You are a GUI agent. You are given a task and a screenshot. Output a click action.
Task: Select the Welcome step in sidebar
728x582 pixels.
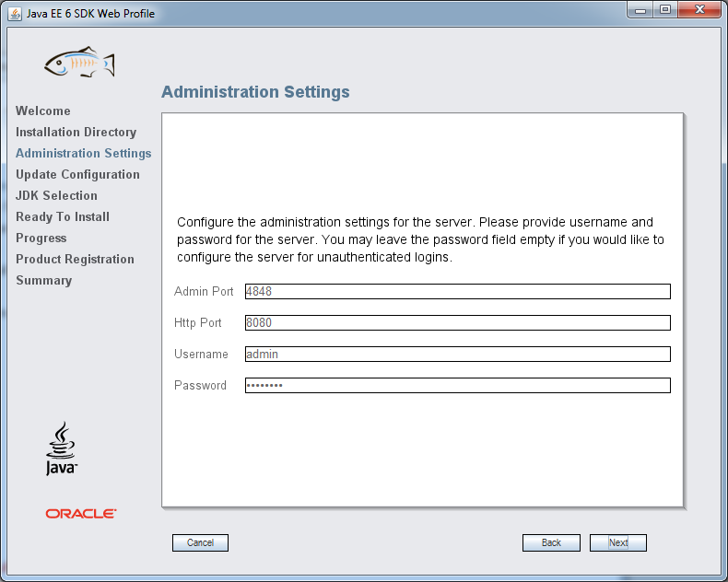(43, 111)
